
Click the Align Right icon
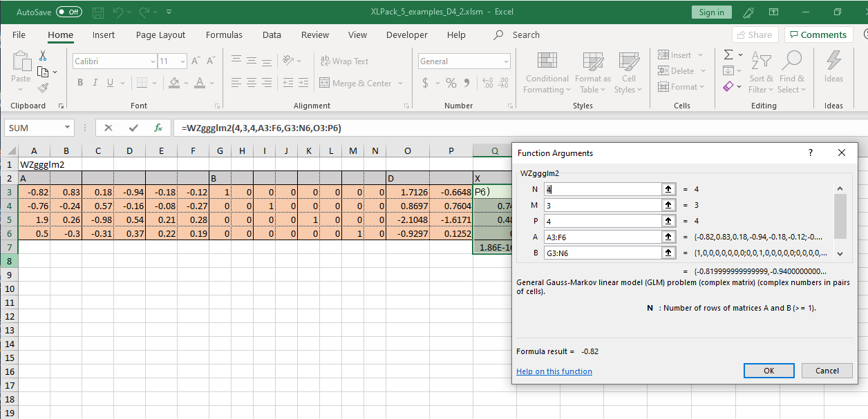(x=267, y=83)
